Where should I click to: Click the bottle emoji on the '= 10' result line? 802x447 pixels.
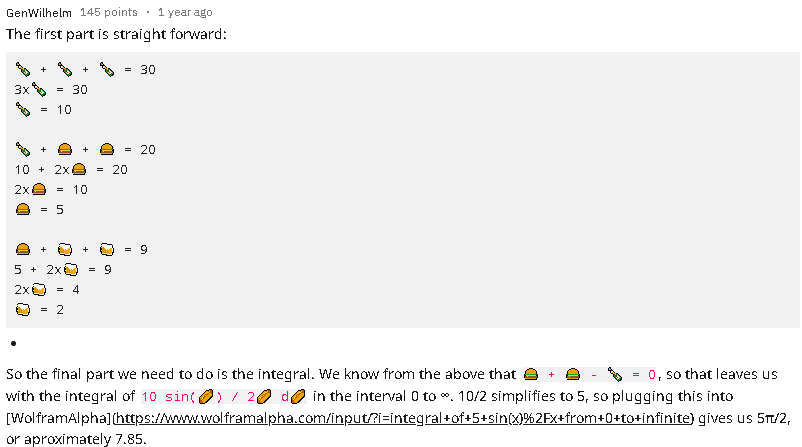pyautogui.click(x=23, y=110)
